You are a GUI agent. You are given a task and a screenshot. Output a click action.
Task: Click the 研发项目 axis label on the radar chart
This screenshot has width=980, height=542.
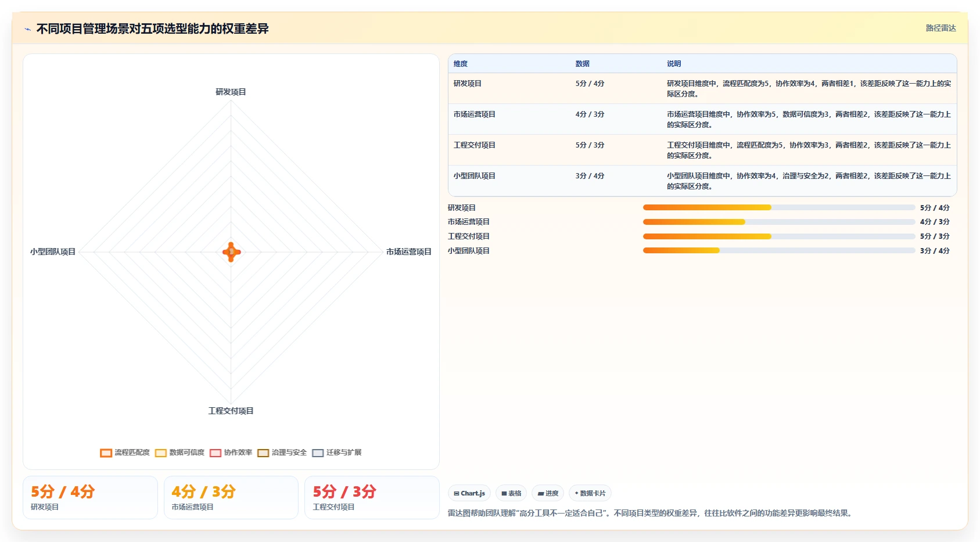[x=231, y=92]
